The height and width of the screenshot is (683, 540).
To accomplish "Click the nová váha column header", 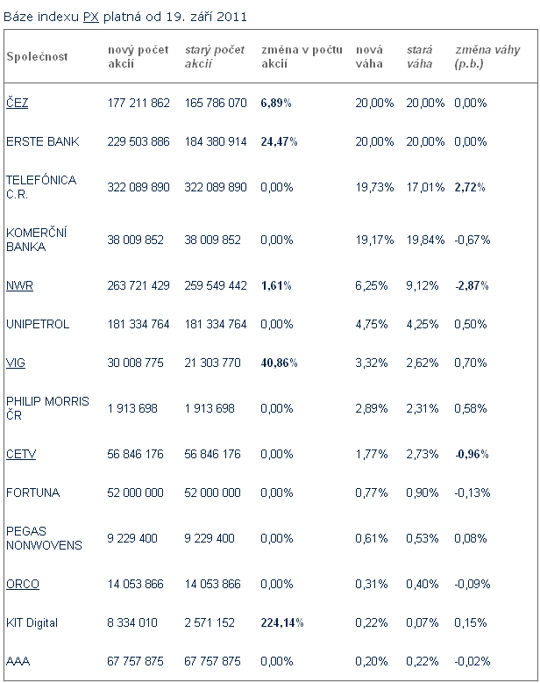I will click(x=369, y=57).
